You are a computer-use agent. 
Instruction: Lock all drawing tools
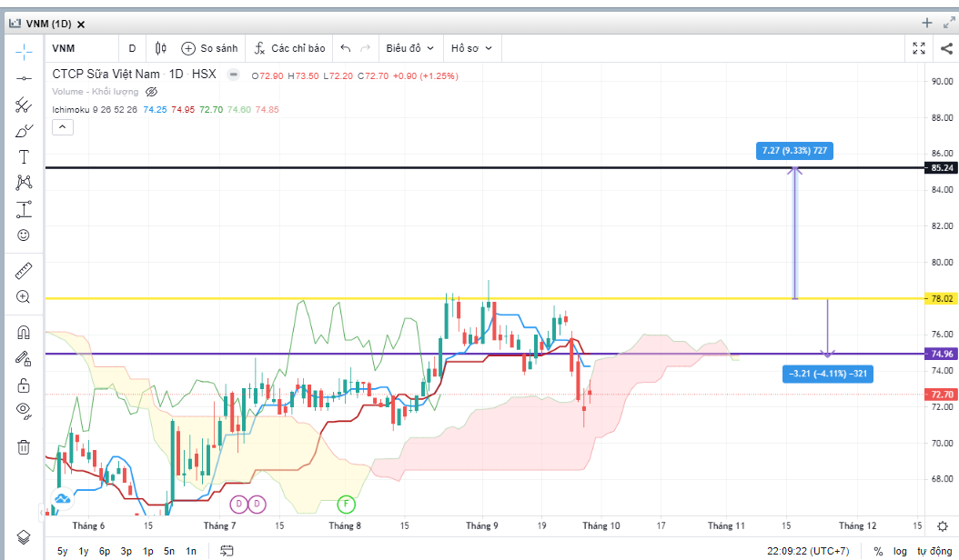(24, 385)
